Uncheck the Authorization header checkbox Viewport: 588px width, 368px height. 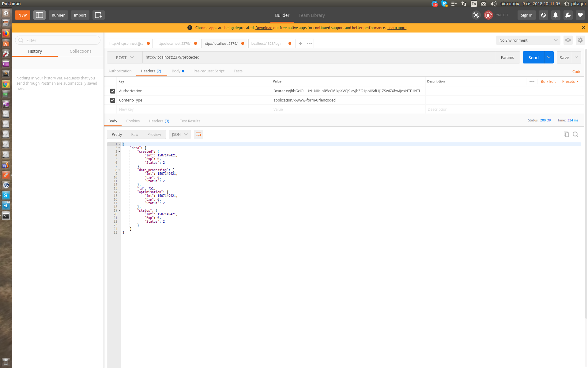pos(113,91)
